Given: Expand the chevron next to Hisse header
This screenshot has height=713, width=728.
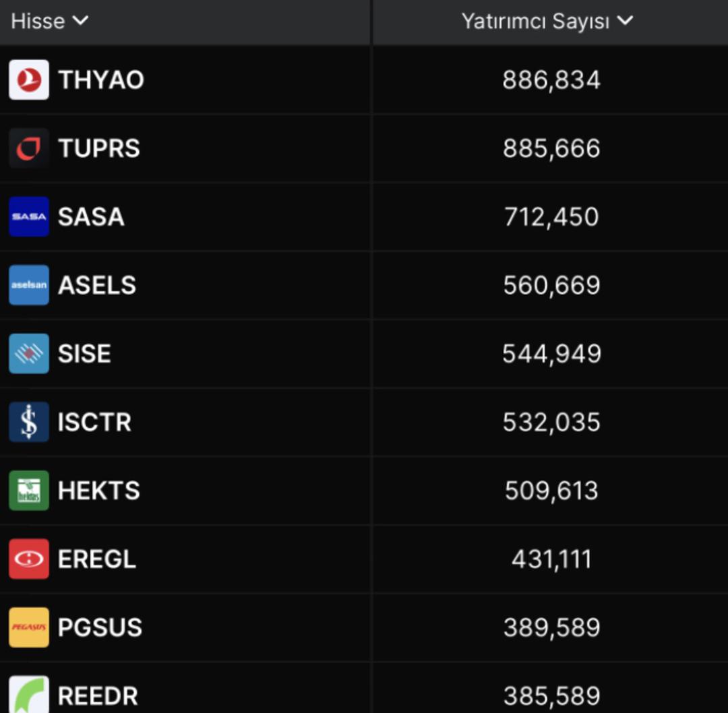Looking at the screenshot, I should tap(79, 20).
